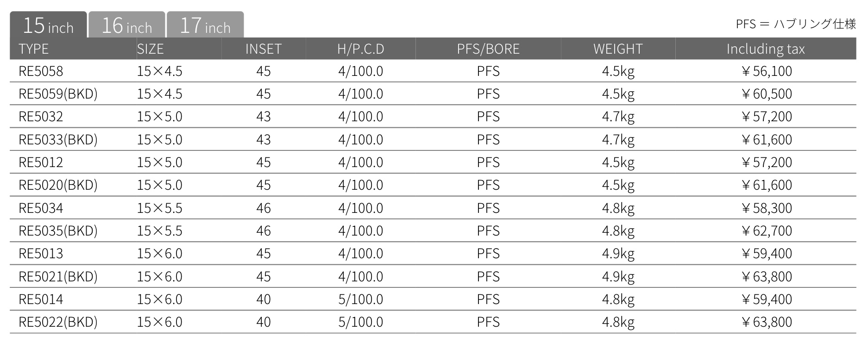Viewport: 868px width, 342px height.
Task: Click the ¥61,600 price for RE5033(BKD)
Action: point(767,140)
